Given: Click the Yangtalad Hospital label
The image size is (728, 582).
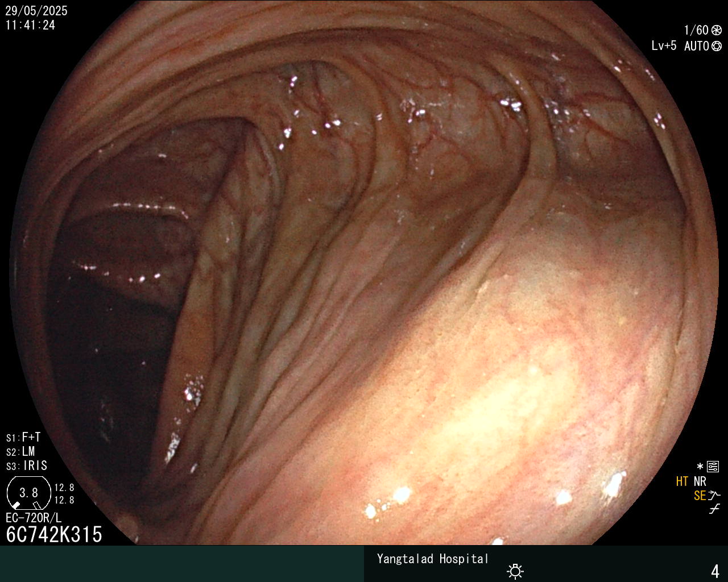Looking at the screenshot, I should pyautogui.click(x=433, y=559).
